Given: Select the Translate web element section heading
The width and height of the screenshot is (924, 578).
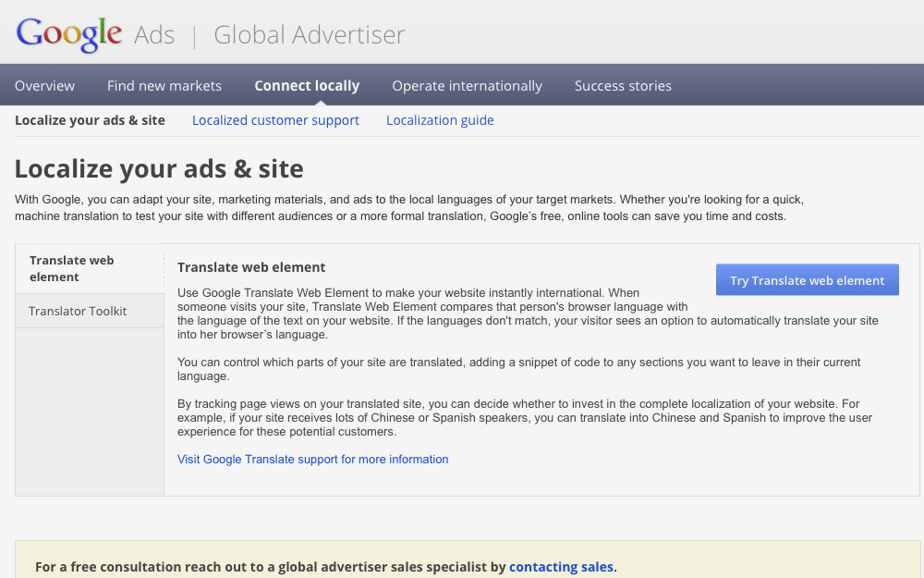Looking at the screenshot, I should click(250, 267).
